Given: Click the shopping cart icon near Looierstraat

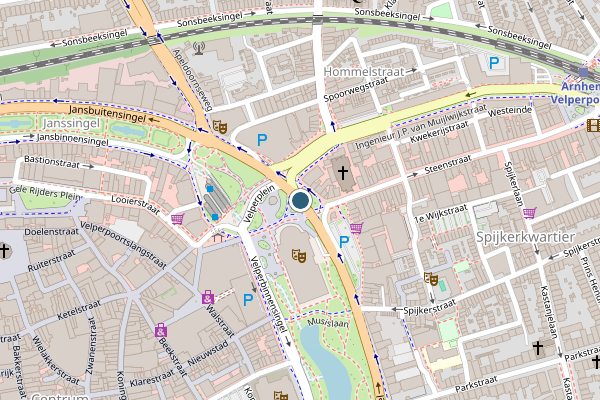Looking at the screenshot, I should [x=178, y=219].
